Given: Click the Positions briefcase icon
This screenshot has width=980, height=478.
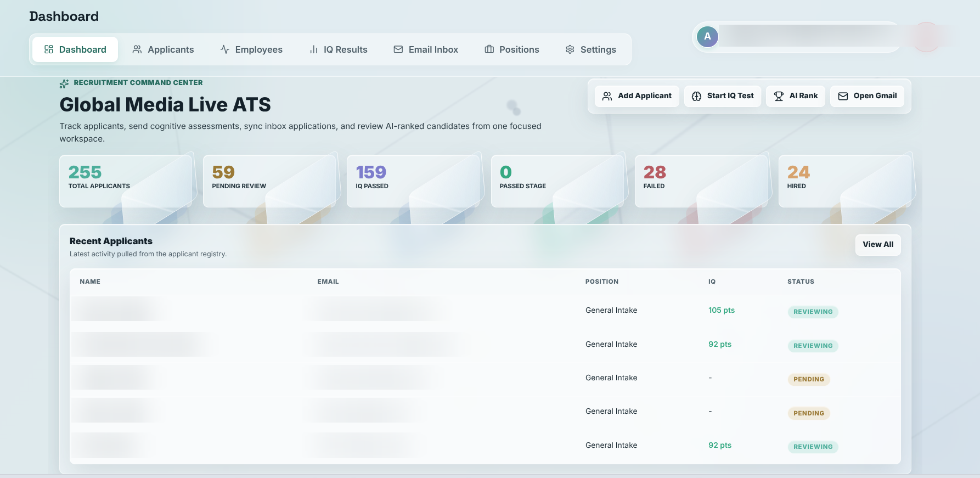Looking at the screenshot, I should [489, 49].
